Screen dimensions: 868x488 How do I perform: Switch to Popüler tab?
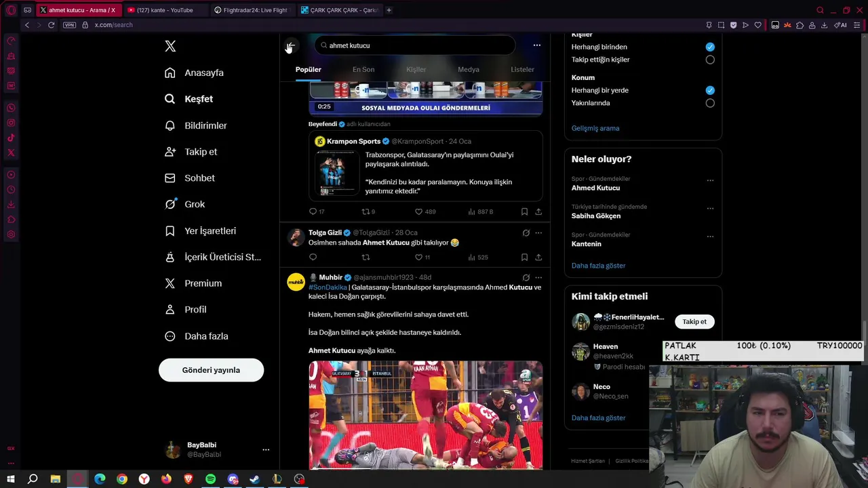[x=309, y=69]
